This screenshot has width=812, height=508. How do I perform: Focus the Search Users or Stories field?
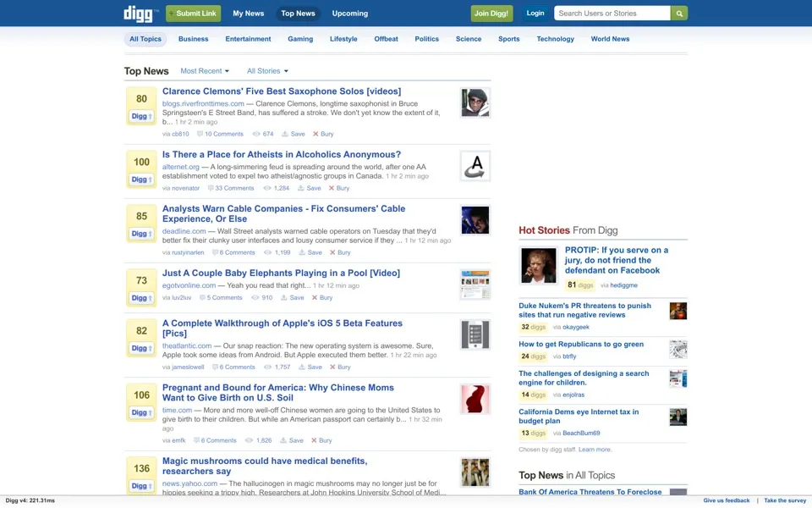click(612, 14)
